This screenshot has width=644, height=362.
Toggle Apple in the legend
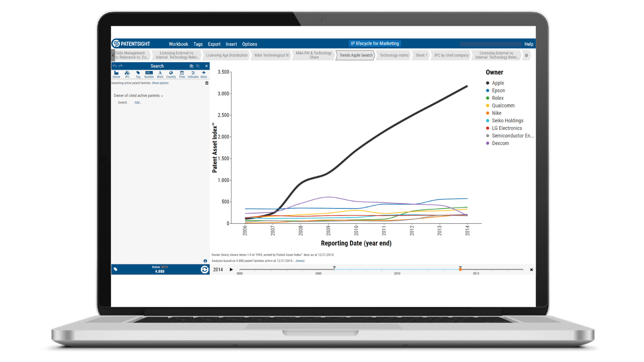495,83
